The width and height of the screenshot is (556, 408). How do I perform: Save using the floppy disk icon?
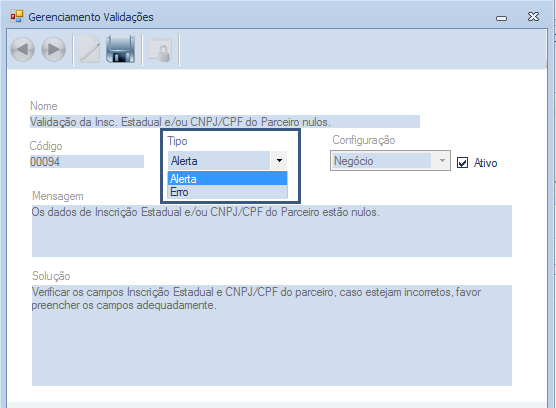coord(121,49)
